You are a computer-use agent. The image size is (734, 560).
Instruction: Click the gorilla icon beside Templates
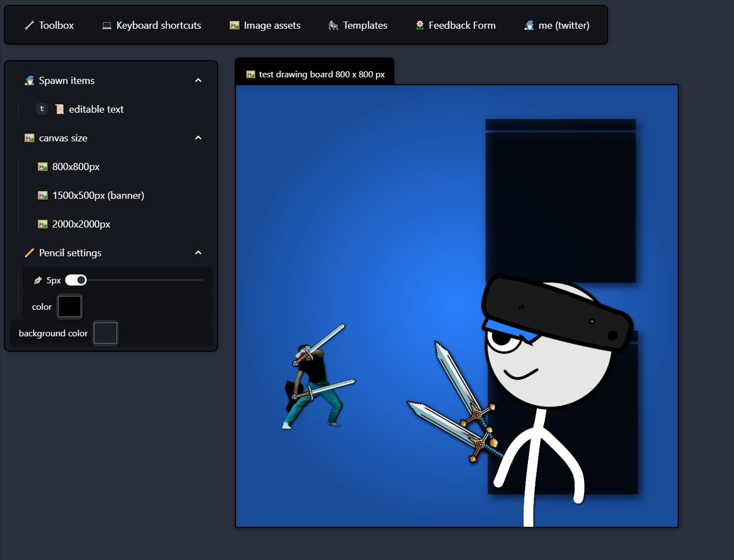click(x=334, y=25)
